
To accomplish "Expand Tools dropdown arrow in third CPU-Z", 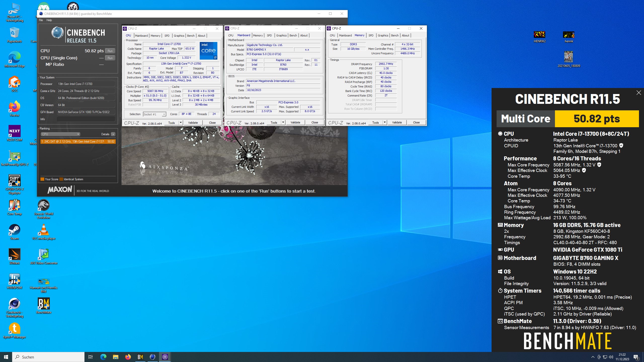I will 385,122.
